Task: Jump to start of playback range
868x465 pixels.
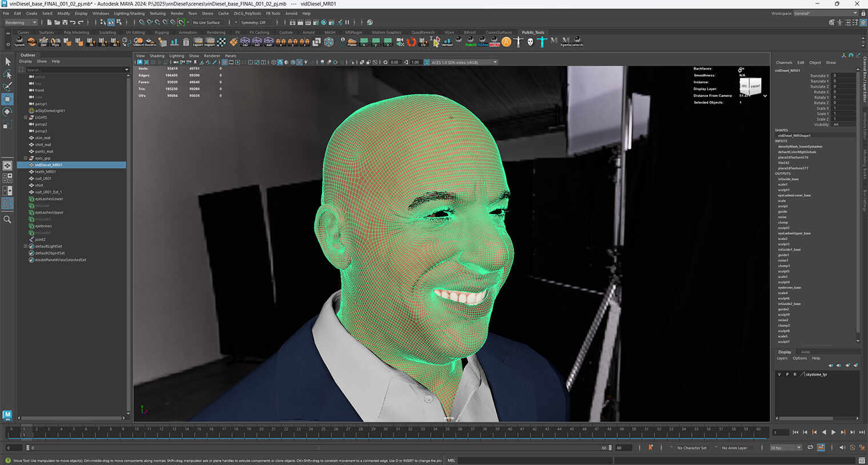Action: point(795,432)
